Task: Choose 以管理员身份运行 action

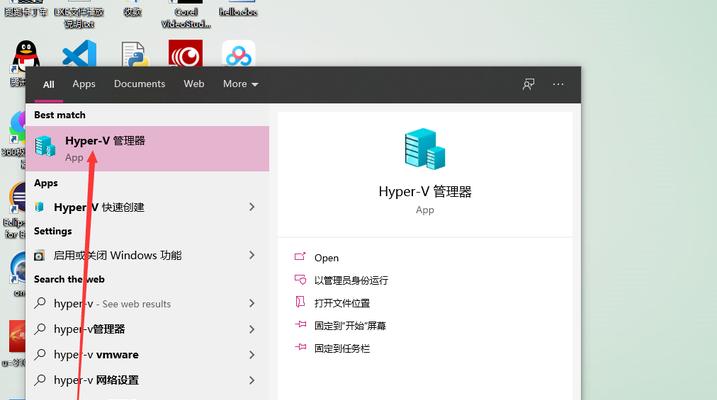Action: [351, 280]
